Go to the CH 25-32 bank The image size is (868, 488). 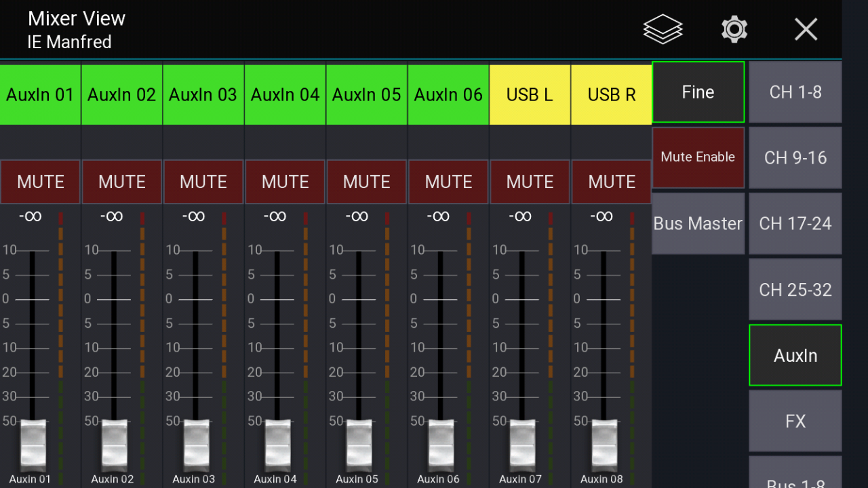click(795, 289)
